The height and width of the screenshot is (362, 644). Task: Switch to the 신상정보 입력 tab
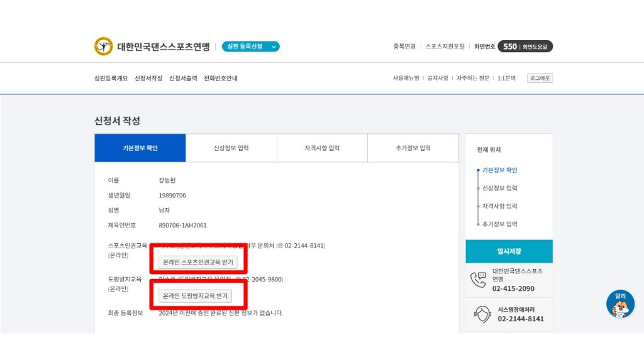tap(231, 148)
